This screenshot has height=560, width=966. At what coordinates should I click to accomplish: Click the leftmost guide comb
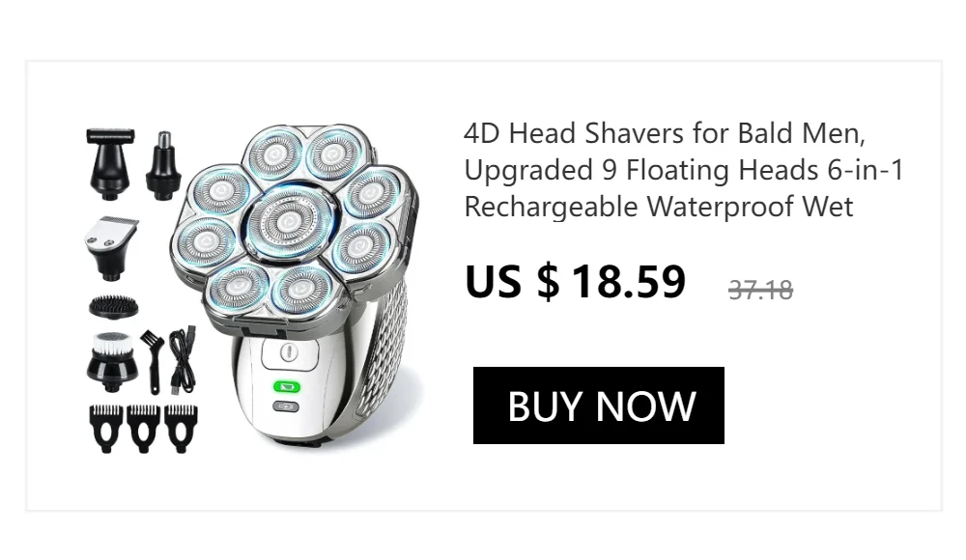(x=106, y=429)
